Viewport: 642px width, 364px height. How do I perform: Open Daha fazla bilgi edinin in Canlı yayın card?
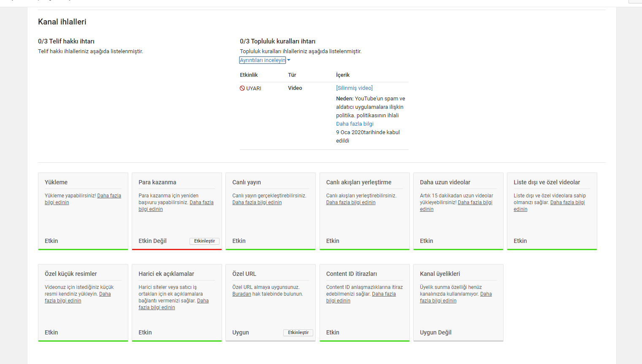point(257,202)
